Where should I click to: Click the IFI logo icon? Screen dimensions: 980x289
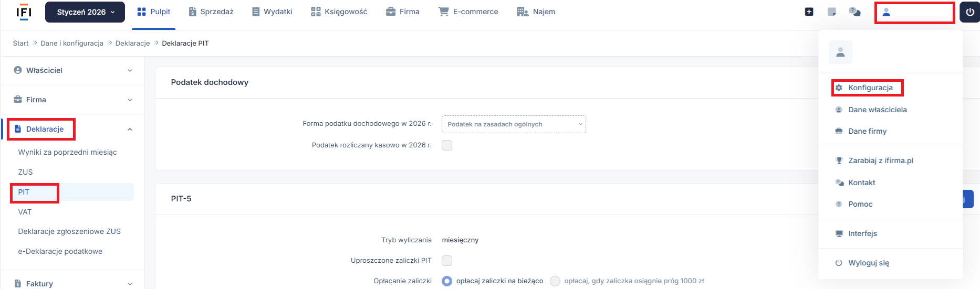24,12
